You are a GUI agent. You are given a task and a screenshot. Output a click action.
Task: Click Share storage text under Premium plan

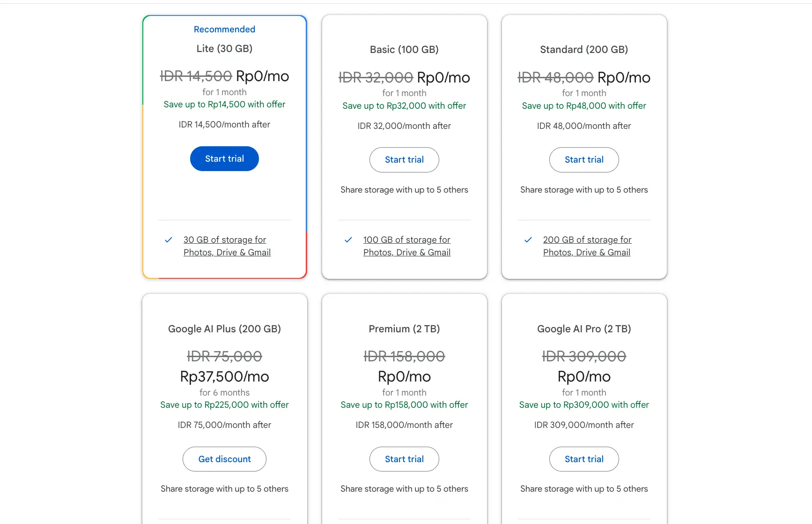(404, 488)
